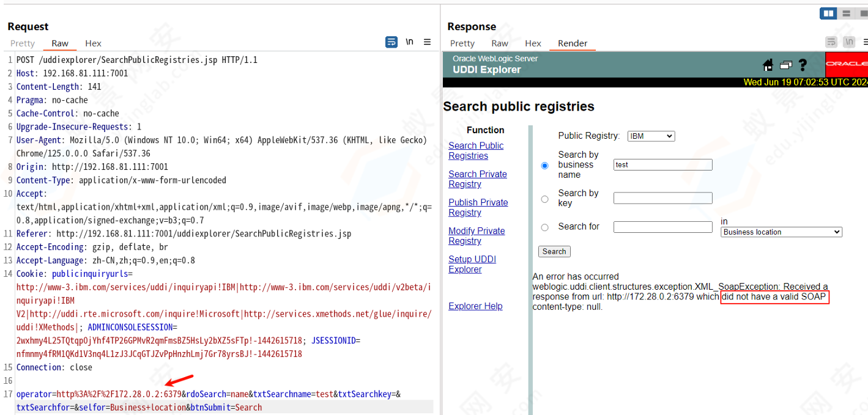
Task: Toggle non-printable characters icon in Response panel
Action: (849, 42)
